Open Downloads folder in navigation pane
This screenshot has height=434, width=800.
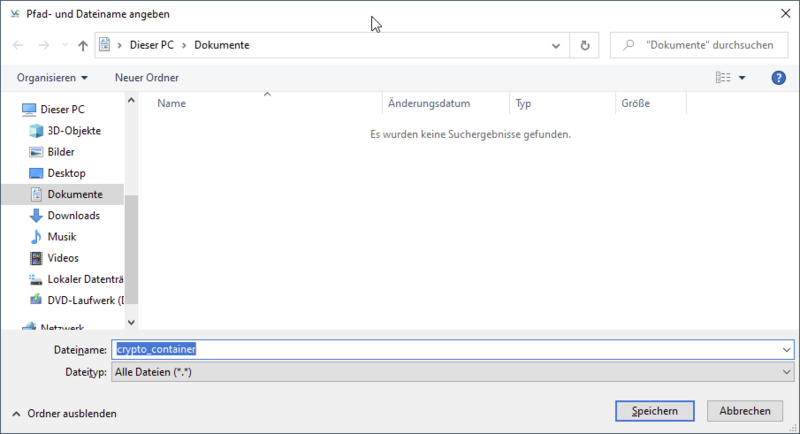point(73,215)
